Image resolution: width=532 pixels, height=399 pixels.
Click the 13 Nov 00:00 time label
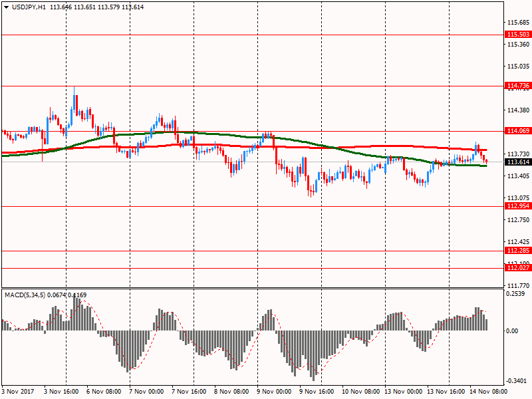(x=403, y=391)
